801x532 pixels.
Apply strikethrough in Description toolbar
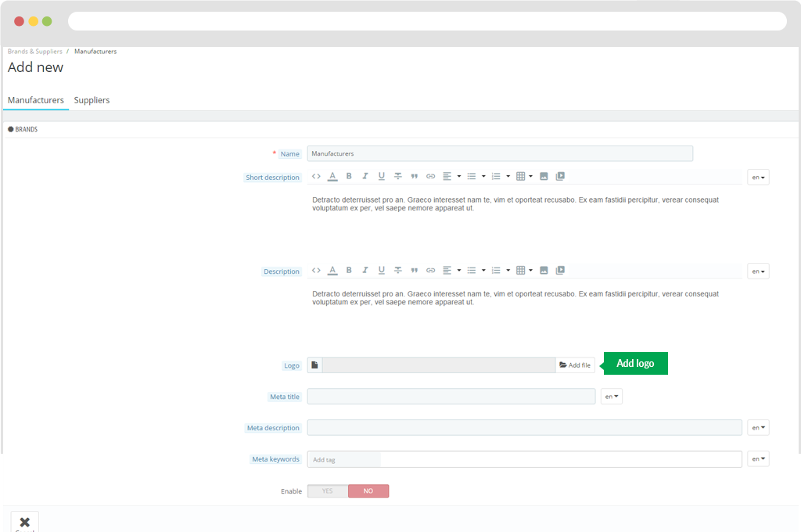point(398,271)
